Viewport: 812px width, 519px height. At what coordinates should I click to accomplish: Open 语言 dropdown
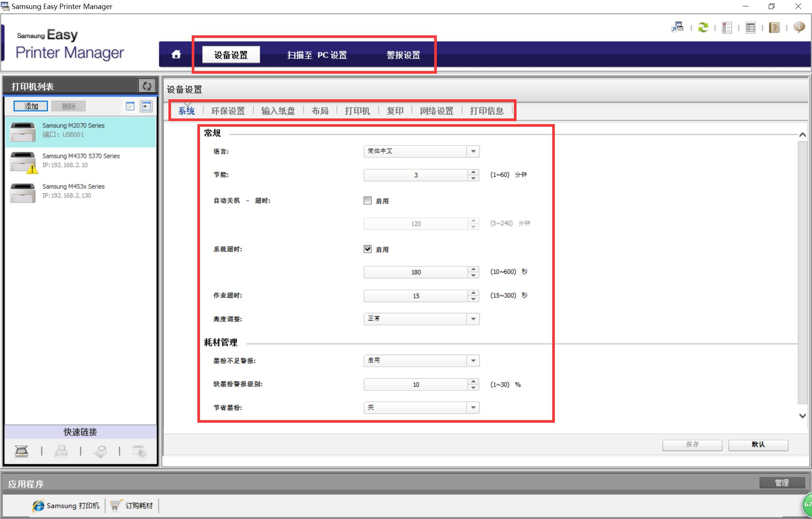(x=421, y=151)
